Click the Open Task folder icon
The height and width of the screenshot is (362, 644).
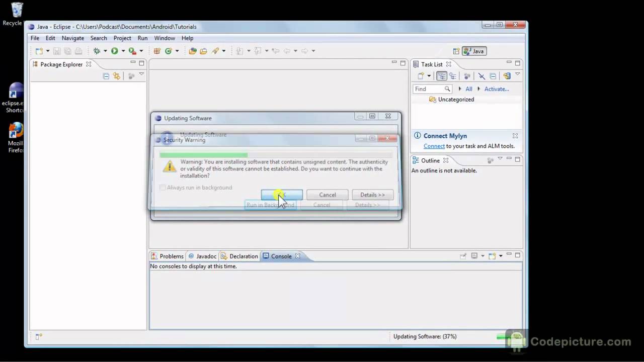point(203,51)
